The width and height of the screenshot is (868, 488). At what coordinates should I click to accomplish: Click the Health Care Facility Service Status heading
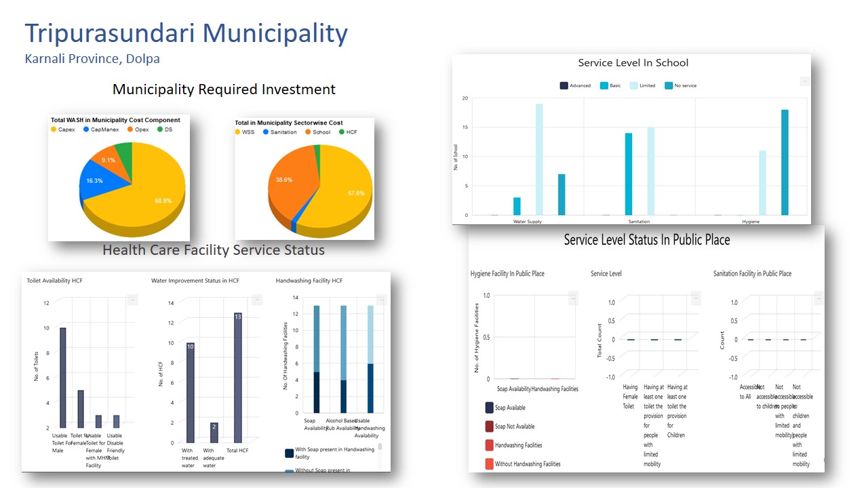214,250
